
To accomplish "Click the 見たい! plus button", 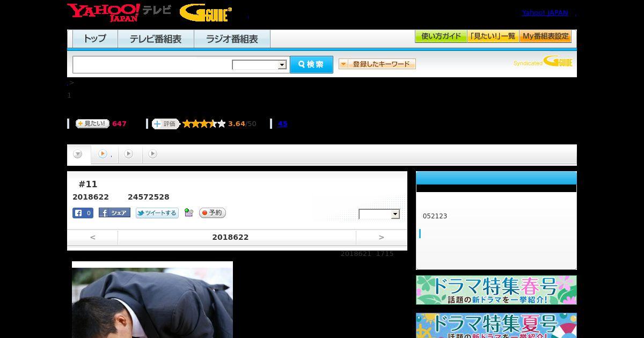I will 92,123.
